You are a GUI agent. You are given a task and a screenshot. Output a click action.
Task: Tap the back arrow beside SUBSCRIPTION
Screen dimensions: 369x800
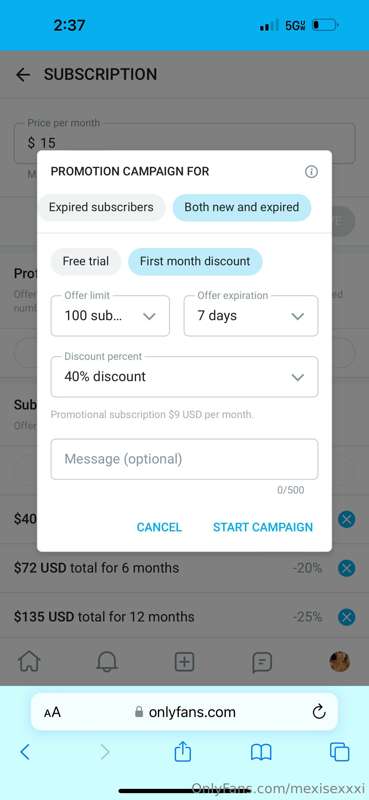click(23, 75)
